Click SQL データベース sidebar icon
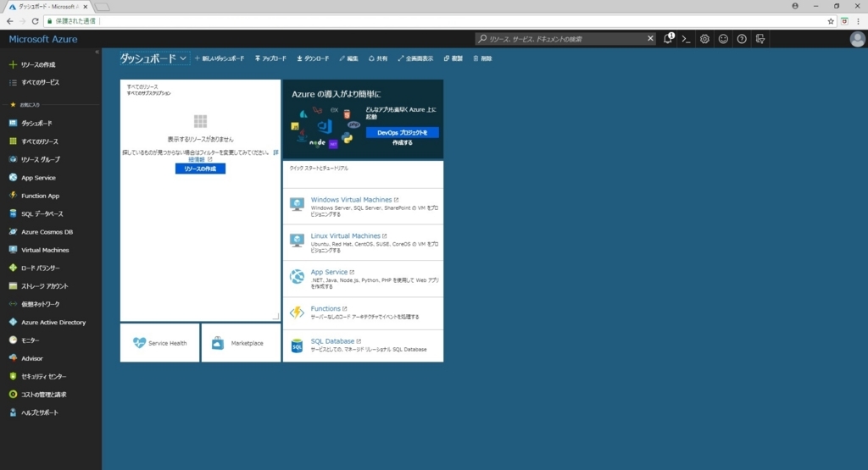This screenshot has width=868, height=470. pos(13,213)
